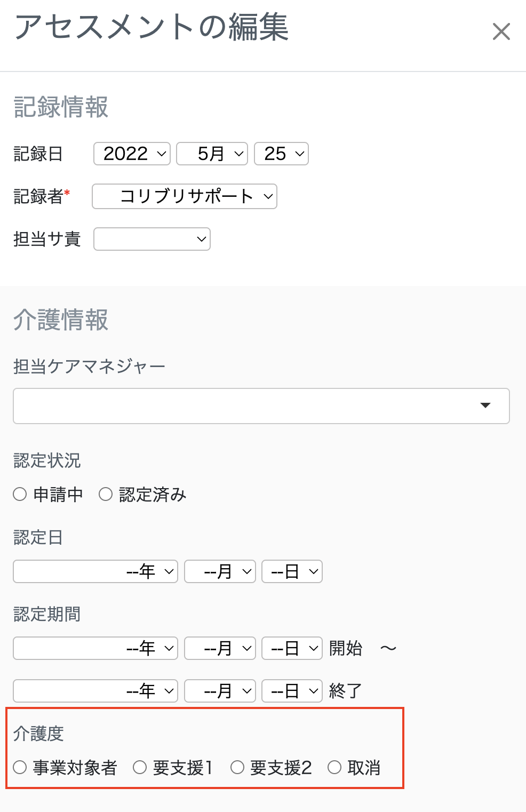Open the 記録日 day dropdown showing 25
This screenshot has height=812, width=526.
(281, 154)
